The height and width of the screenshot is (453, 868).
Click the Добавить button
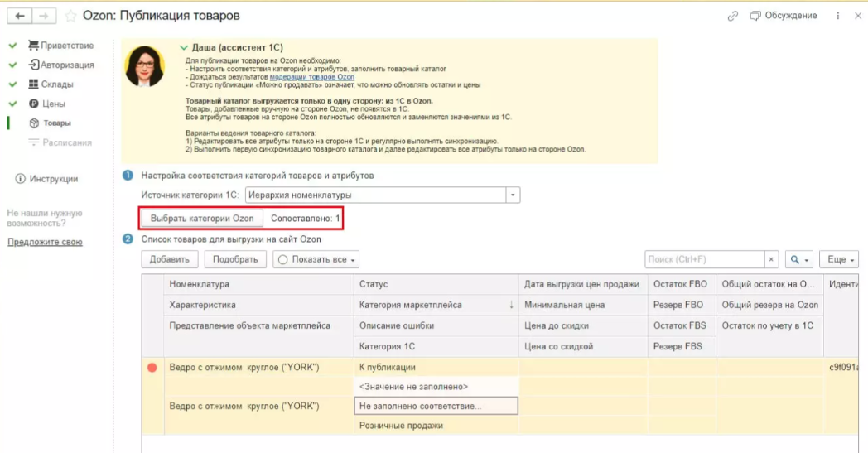170,259
